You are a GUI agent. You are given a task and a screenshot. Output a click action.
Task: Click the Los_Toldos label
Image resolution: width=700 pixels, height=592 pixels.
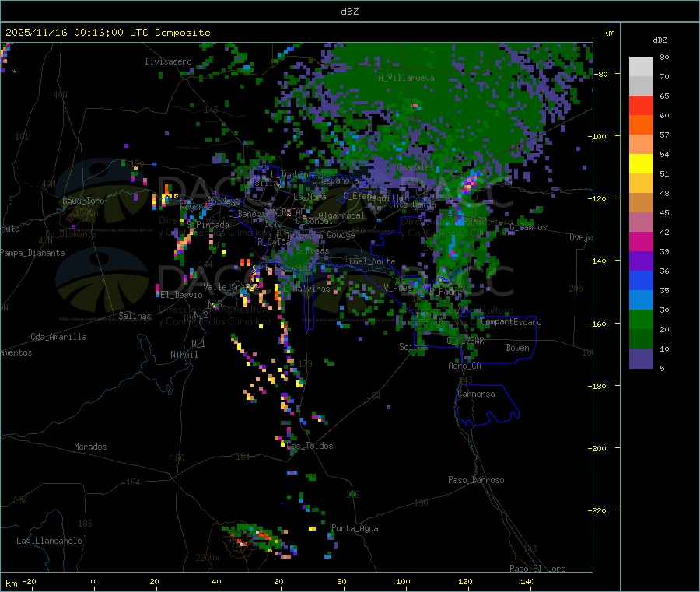click(x=310, y=446)
